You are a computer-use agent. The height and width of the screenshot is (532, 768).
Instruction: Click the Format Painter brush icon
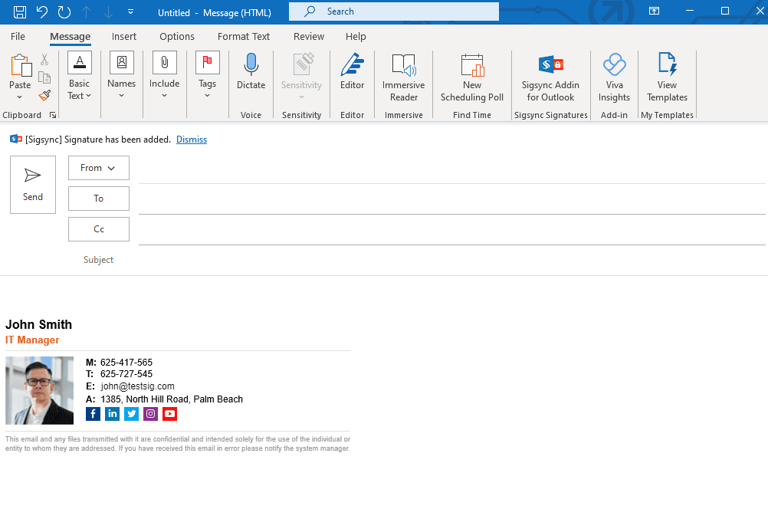tap(44, 96)
